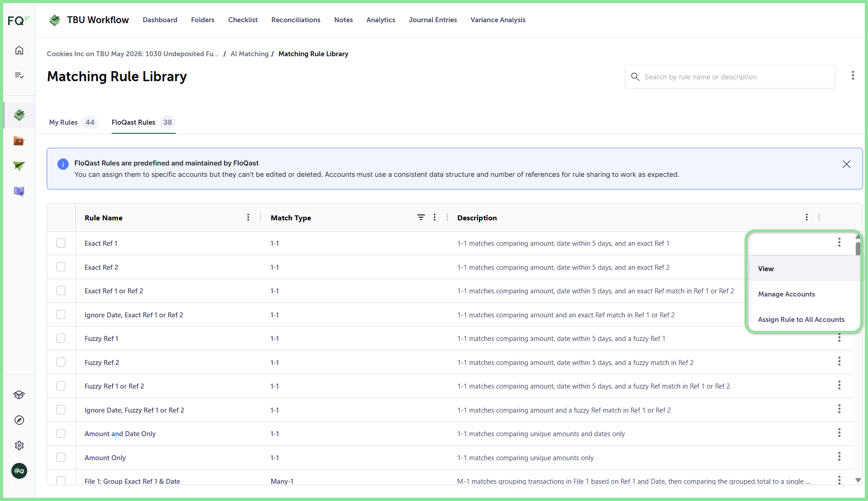868x501 pixels.
Task: Open the home icon in sidebar
Action: [19, 50]
